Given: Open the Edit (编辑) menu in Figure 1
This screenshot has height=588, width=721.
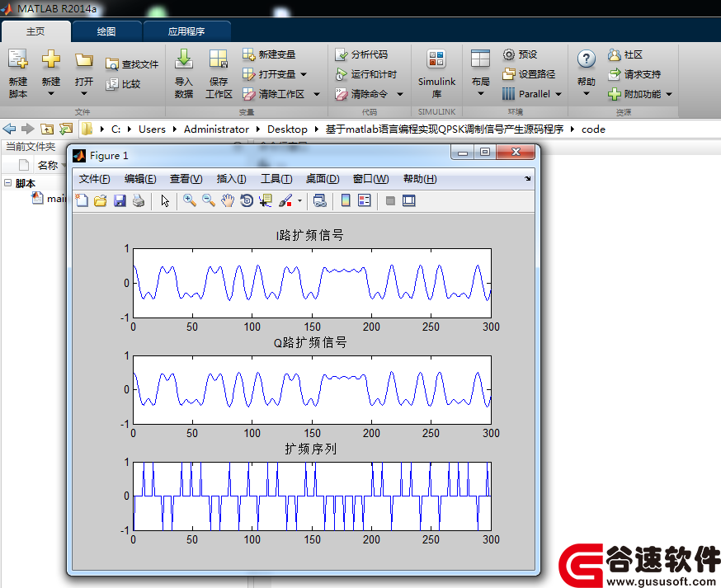Looking at the screenshot, I should 139,179.
